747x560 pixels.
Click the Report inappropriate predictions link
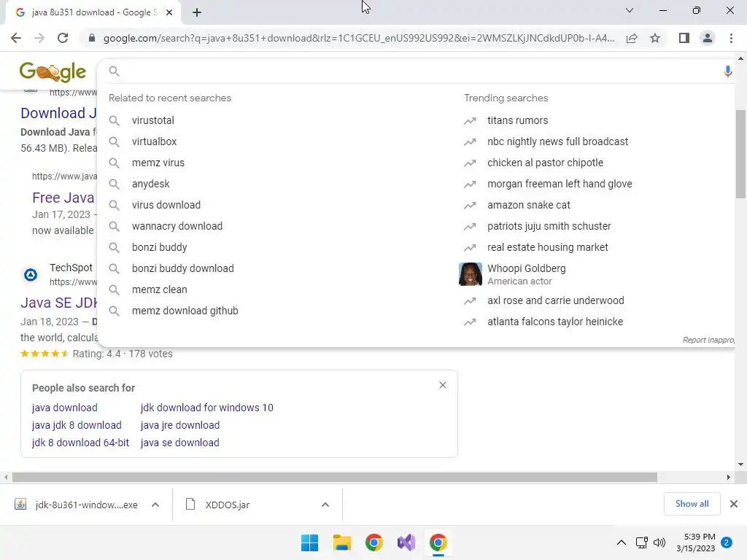[x=708, y=340]
